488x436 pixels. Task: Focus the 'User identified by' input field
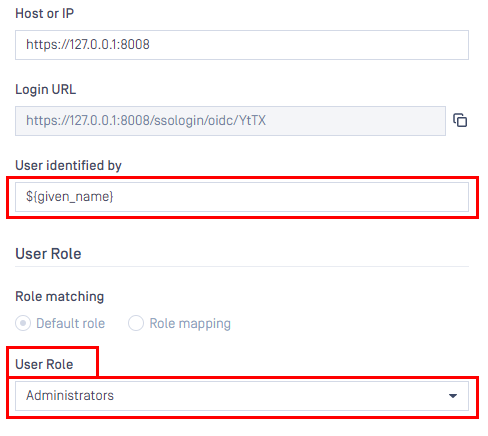click(x=242, y=197)
